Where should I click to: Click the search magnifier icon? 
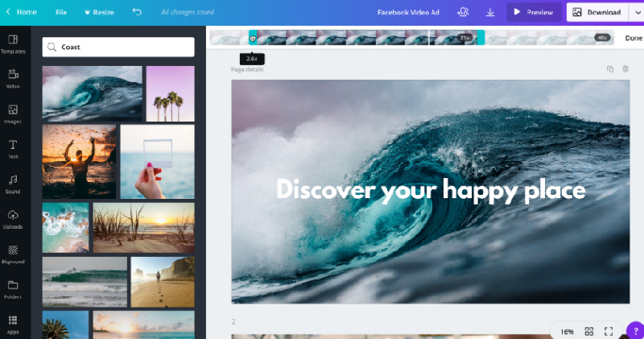point(52,47)
